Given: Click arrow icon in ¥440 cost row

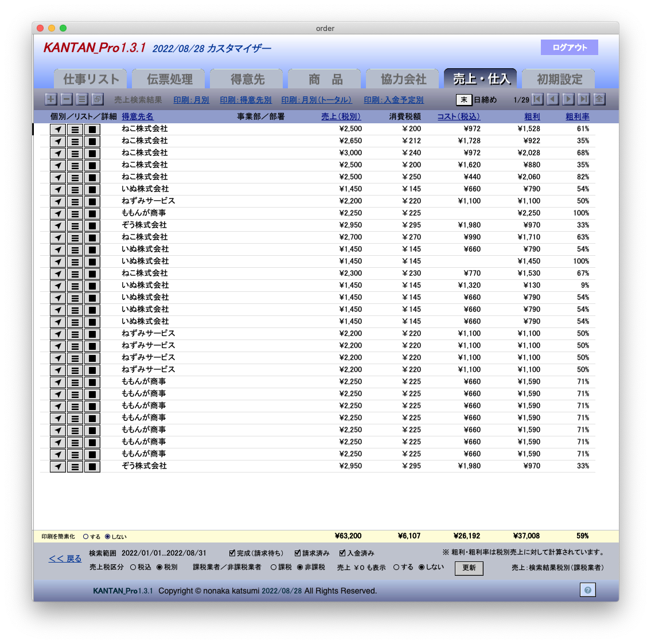Looking at the screenshot, I should 58,178.
